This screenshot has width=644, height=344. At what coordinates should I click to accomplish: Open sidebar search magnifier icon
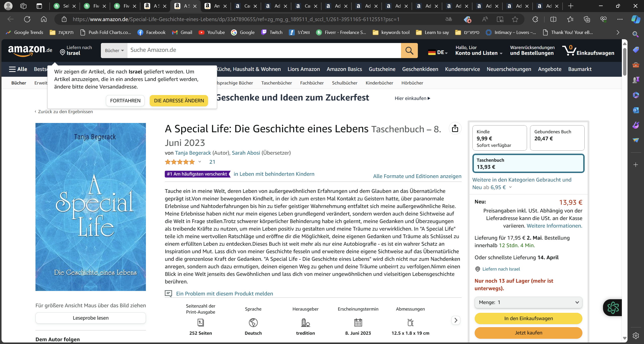[636, 34]
